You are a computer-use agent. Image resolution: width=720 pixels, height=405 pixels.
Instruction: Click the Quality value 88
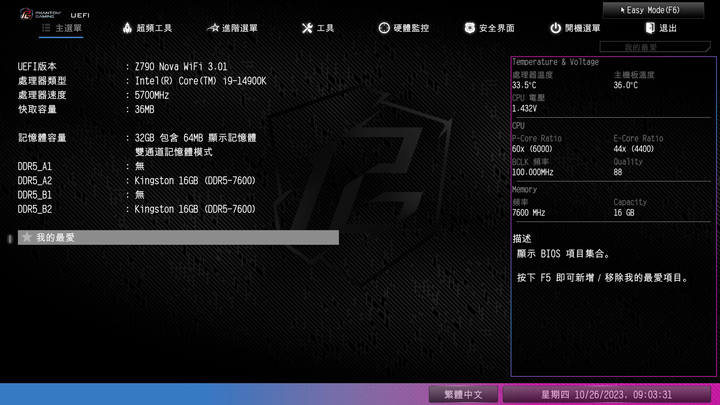point(618,172)
